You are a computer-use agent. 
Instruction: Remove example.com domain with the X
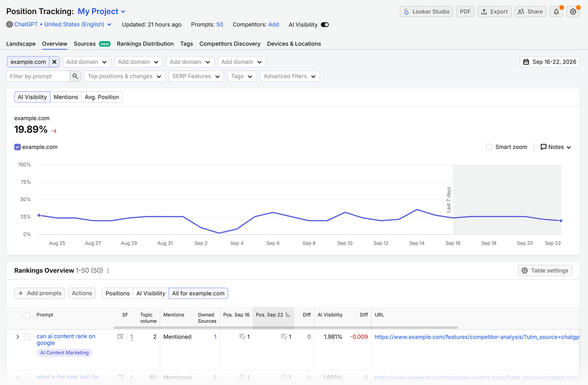point(54,62)
